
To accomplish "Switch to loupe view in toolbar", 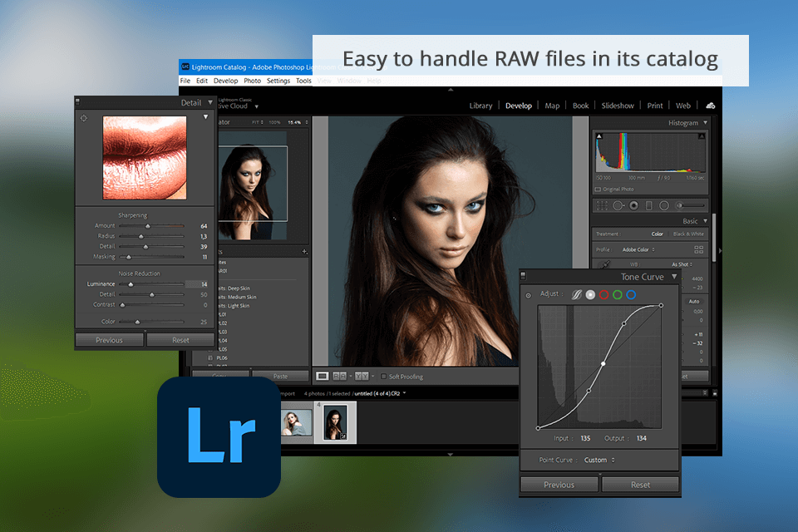I will pyautogui.click(x=323, y=377).
